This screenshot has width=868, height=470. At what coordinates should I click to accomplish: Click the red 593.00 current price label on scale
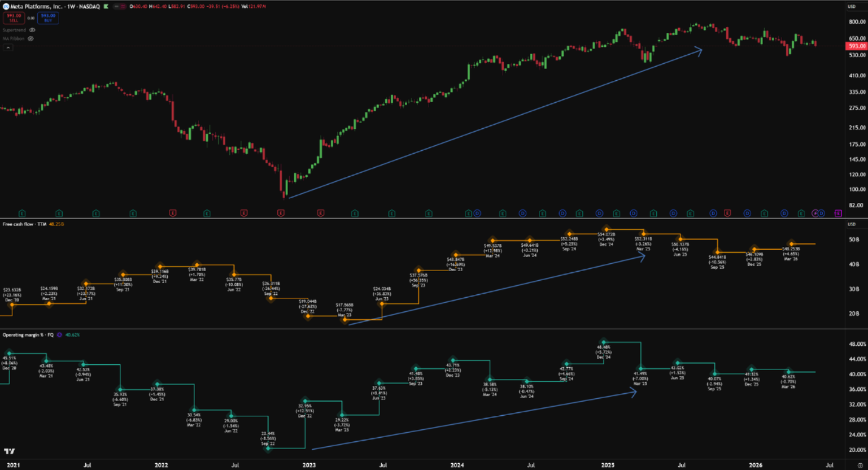[x=857, y=46]
